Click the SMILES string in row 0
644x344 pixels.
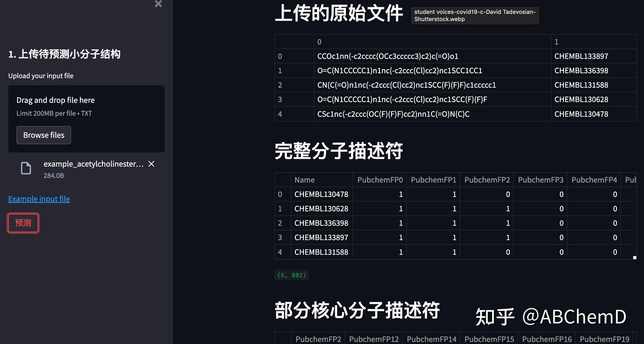click(x=388, y=56)
